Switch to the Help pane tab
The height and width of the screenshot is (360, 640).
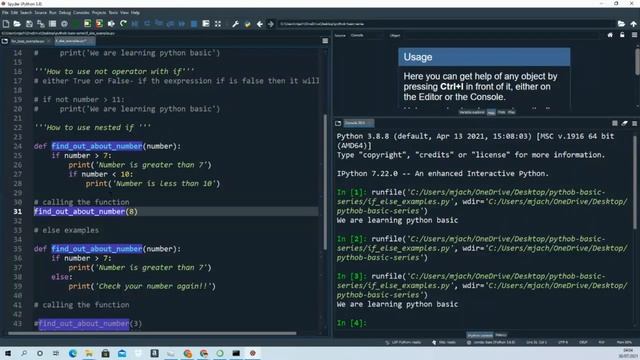[491, 112]
